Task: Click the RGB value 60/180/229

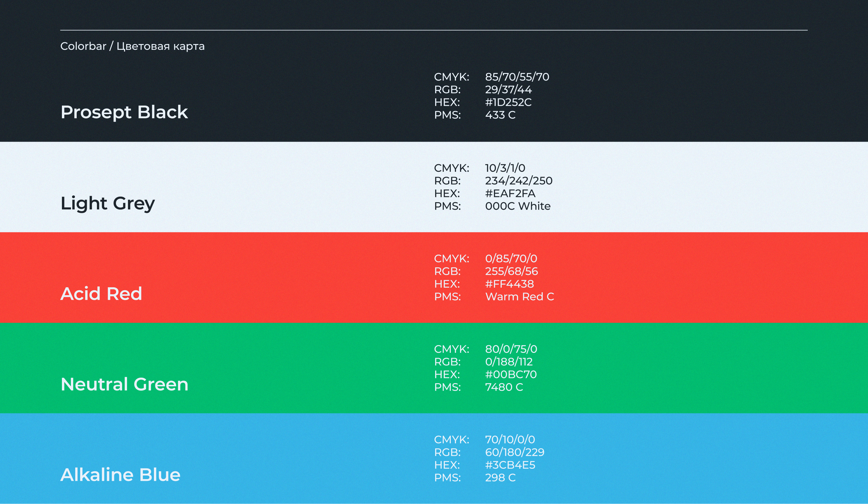Action: 514,452
